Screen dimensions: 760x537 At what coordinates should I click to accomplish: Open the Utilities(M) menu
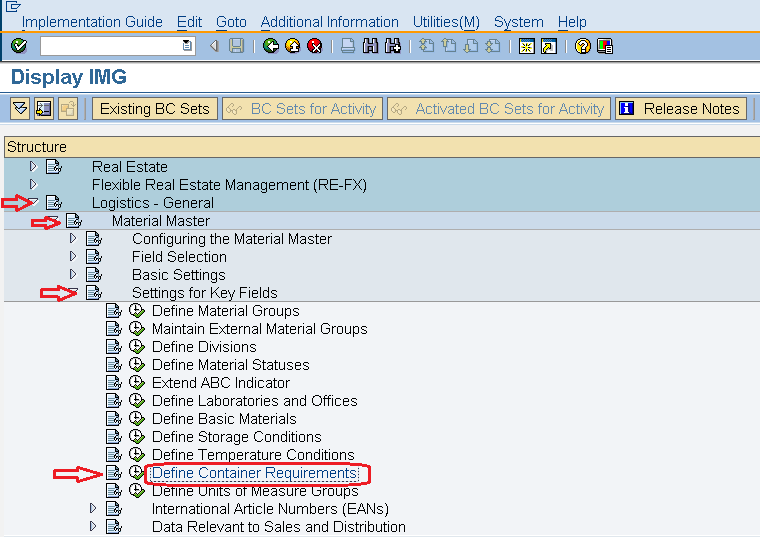click(446, 22)
